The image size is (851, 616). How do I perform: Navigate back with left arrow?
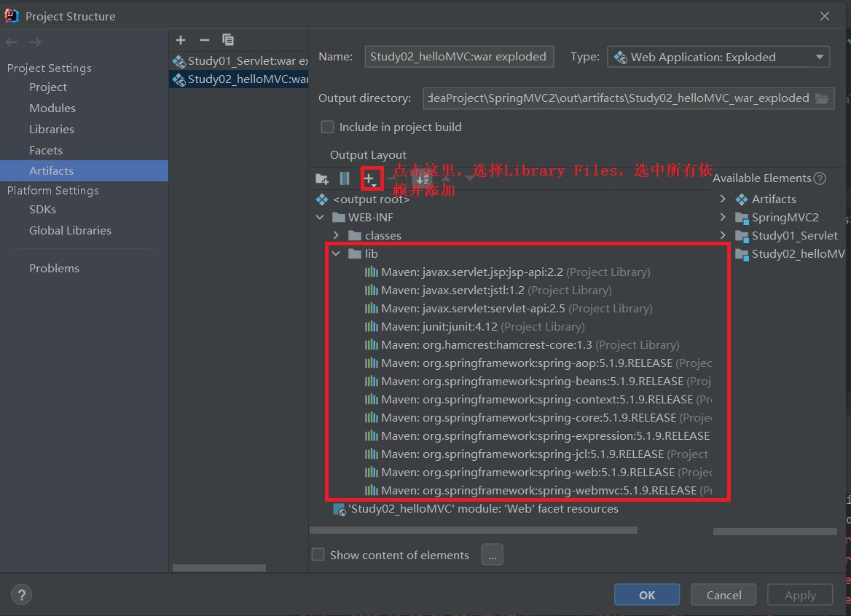pos(12,42)
